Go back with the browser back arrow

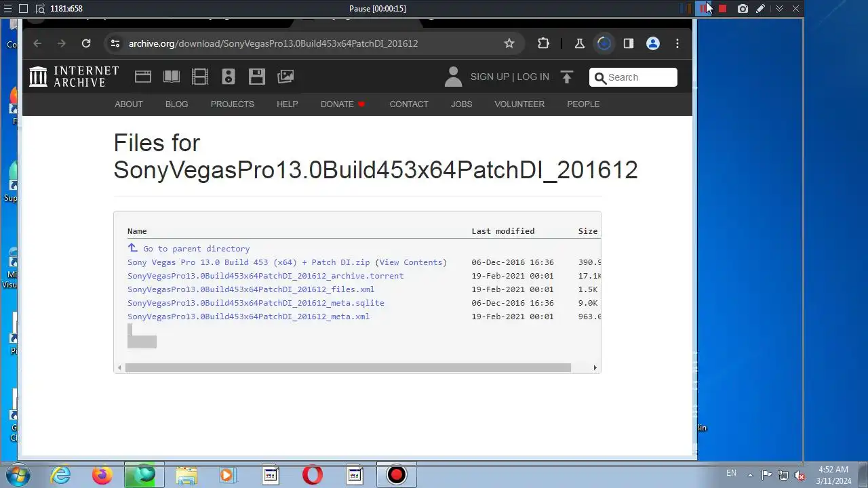(x=37, y=43)
